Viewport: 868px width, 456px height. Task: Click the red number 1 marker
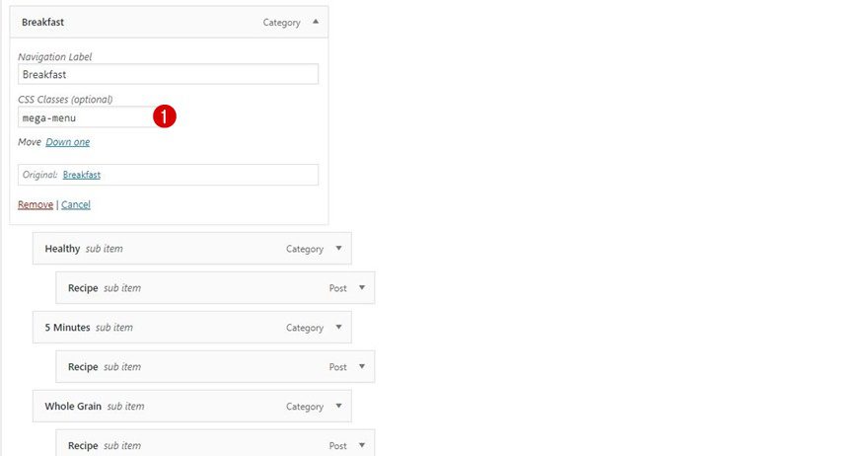pyautogui.click(x=165, y=116)
